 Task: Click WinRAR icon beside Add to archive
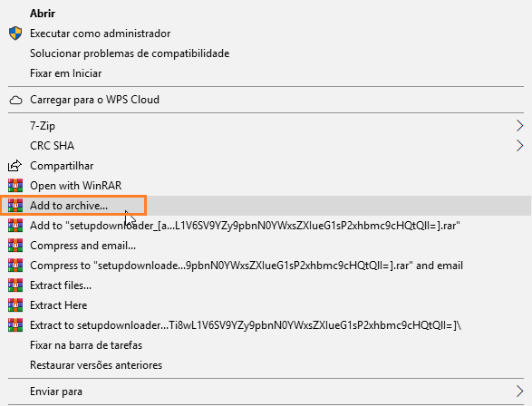[15, 206]
